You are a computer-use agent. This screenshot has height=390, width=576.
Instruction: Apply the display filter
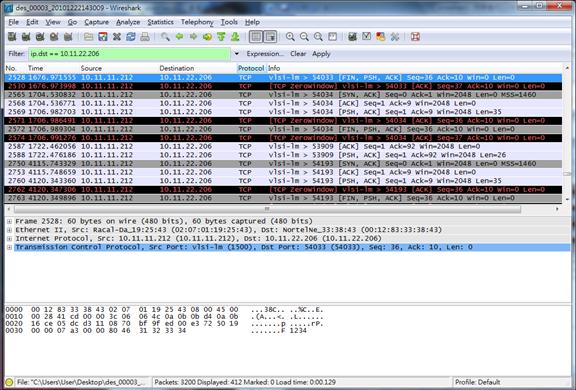pyautogui.click(x=321, y=54)
